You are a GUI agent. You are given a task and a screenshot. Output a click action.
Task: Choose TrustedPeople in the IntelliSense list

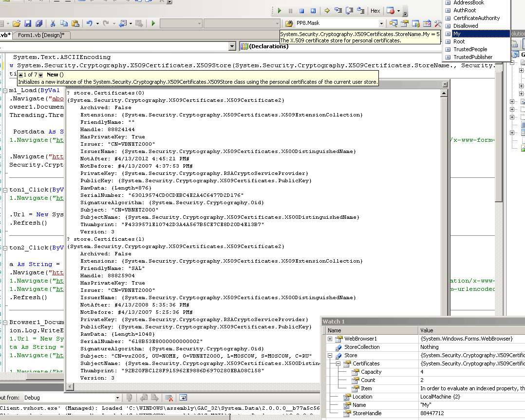point(470,49)
